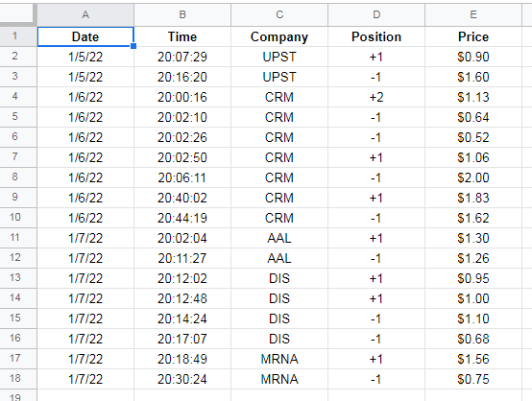Select the $2.00 price cell

coord(473,177)
